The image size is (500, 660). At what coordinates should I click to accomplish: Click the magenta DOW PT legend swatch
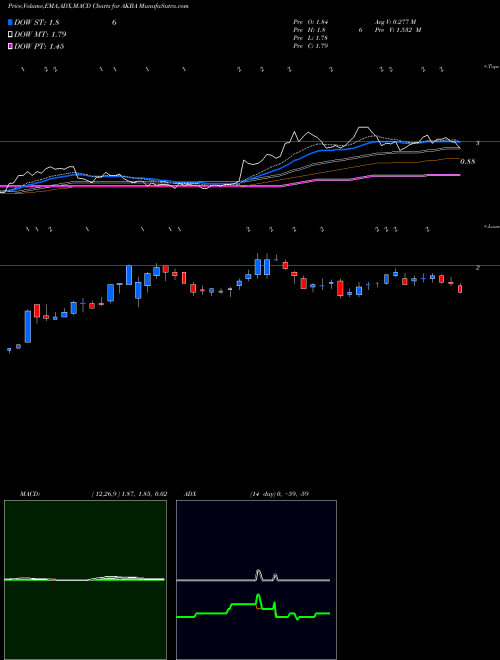coord(10,46)
